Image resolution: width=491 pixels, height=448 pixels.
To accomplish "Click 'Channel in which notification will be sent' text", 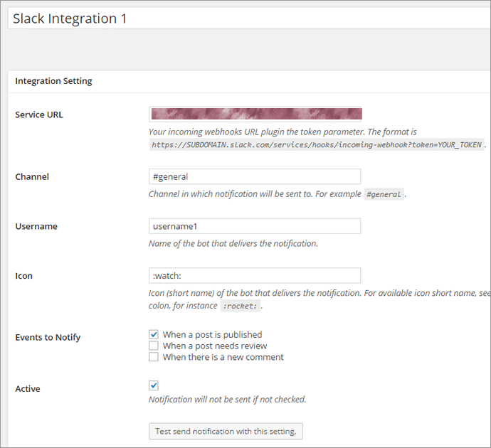I will click(x=255, y=194).
